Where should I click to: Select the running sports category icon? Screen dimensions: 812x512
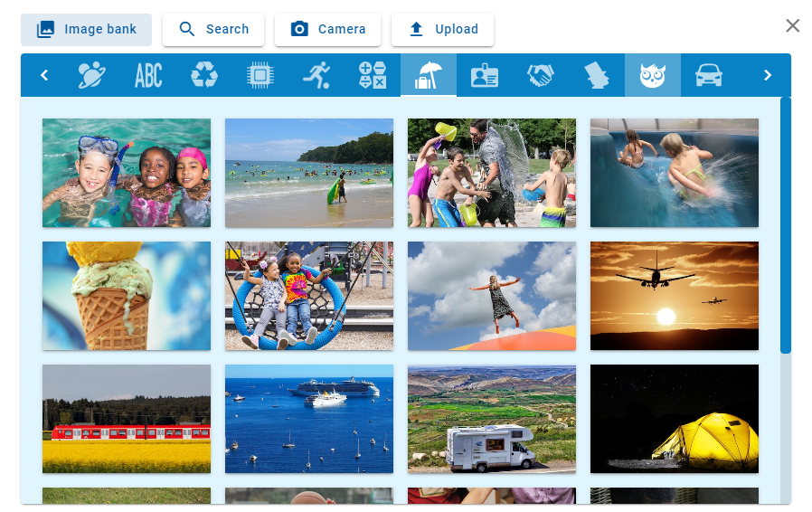pos(316,75)
